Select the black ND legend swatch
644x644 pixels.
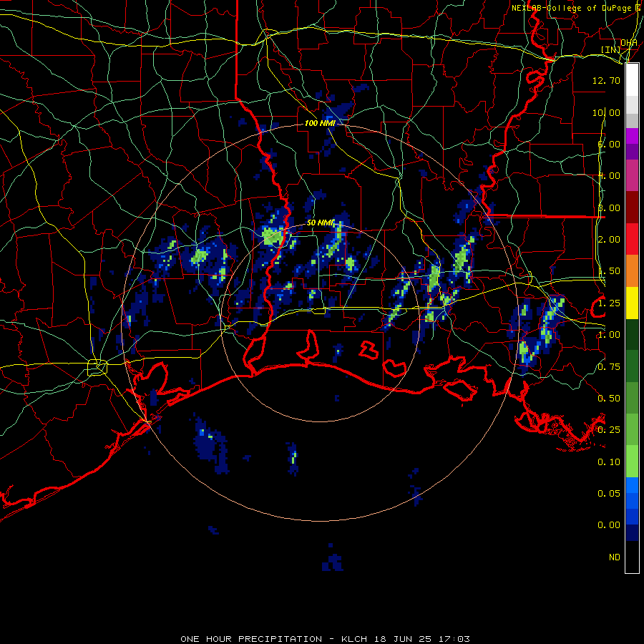click(632, 557)
